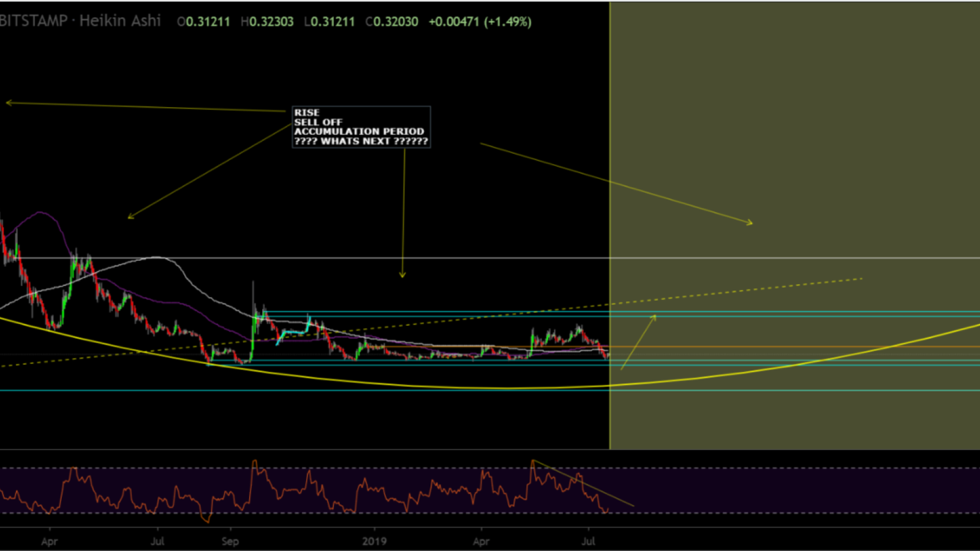Click the +0.00471 (+1.49%) change value

[480, 21]
